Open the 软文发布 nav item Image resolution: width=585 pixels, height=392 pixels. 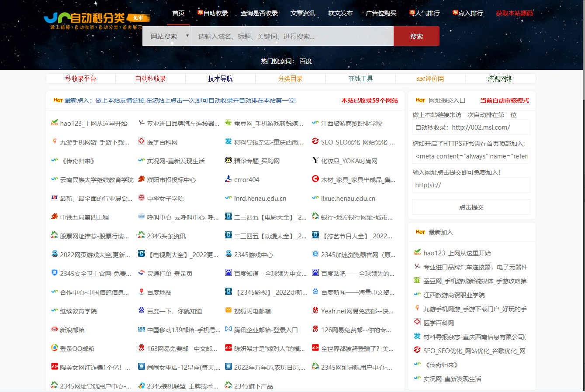(340, 13)
